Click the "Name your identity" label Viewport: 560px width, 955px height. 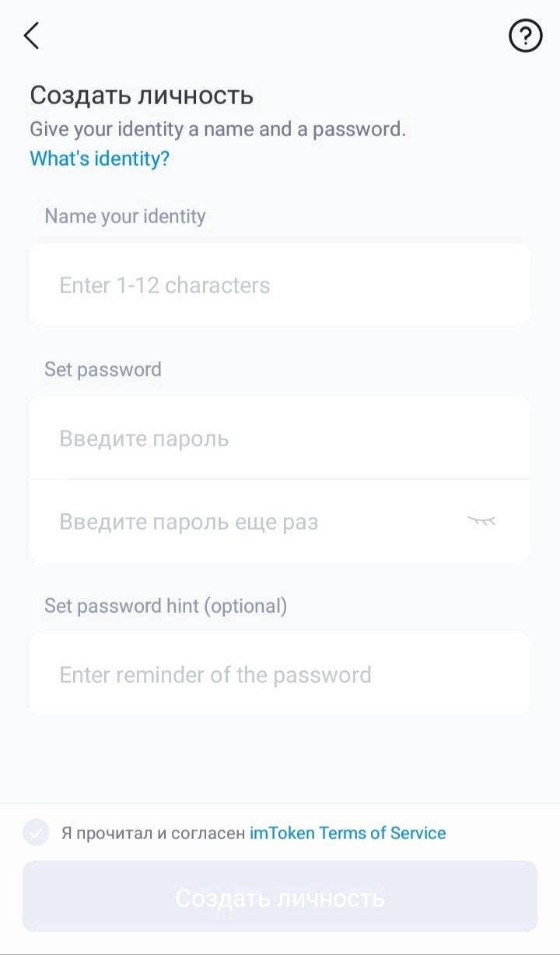point(125,216)
